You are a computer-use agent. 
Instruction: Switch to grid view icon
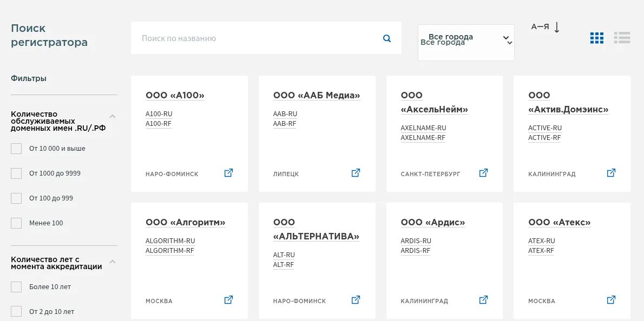coord(597,38)
